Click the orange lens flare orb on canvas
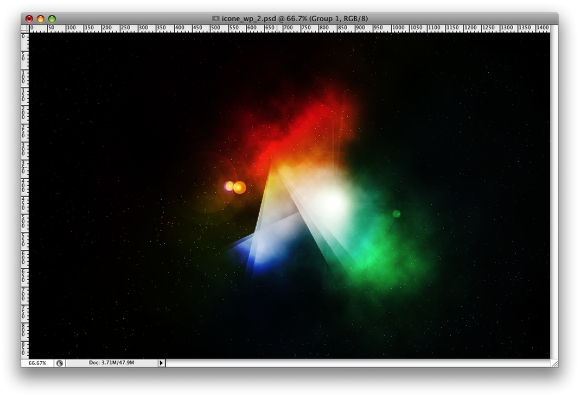This screenshot has height=397, width=580. point(239,188)
